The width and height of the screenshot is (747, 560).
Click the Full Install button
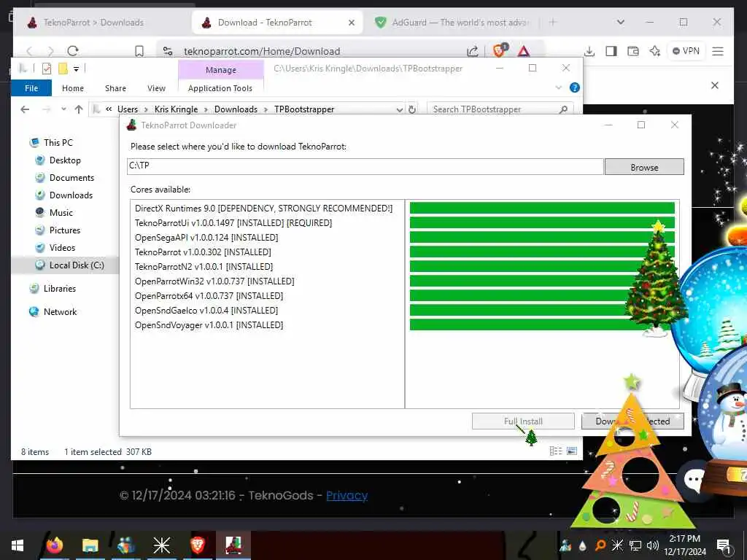pos(523,421)
